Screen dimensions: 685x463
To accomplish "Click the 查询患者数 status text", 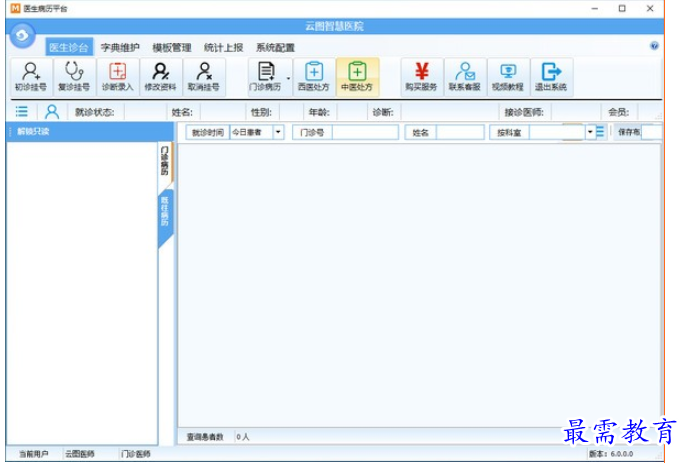I will [205, 437].
